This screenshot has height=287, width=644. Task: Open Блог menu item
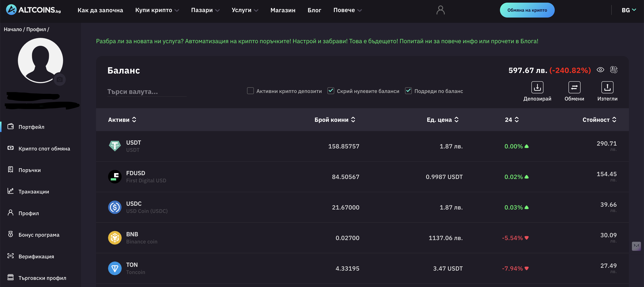point(314,10)
